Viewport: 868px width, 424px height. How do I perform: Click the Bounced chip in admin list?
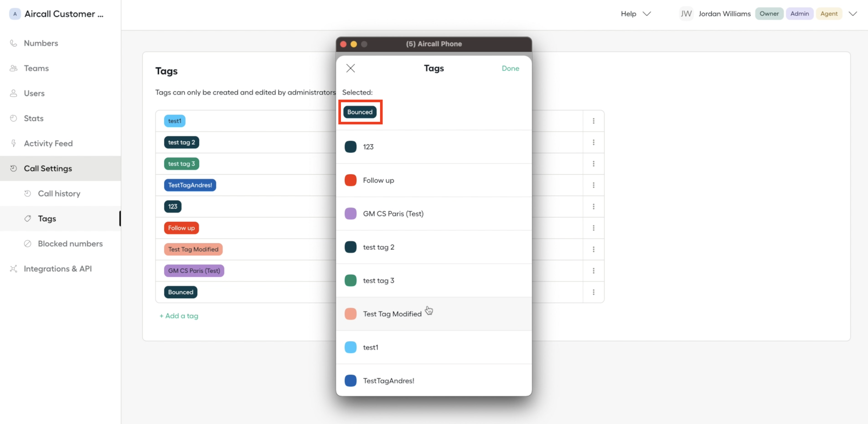(181, 292)
